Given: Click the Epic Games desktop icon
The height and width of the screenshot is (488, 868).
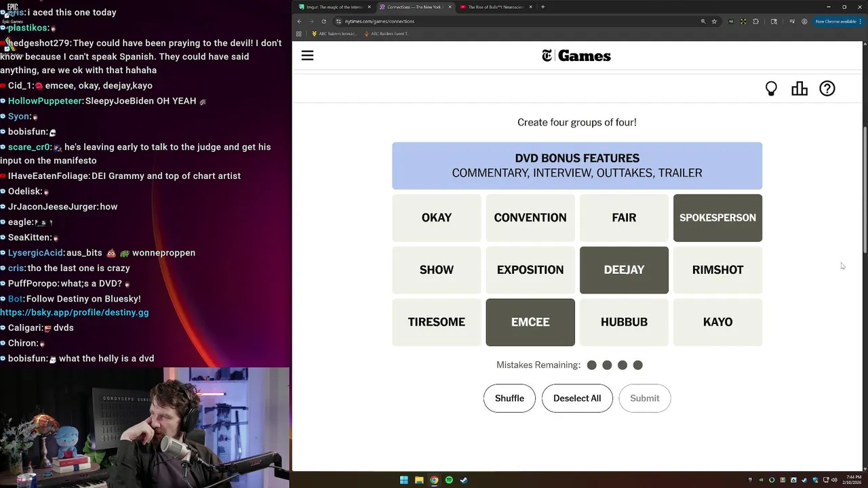Looking at the screenshot, I should point(12,12).
